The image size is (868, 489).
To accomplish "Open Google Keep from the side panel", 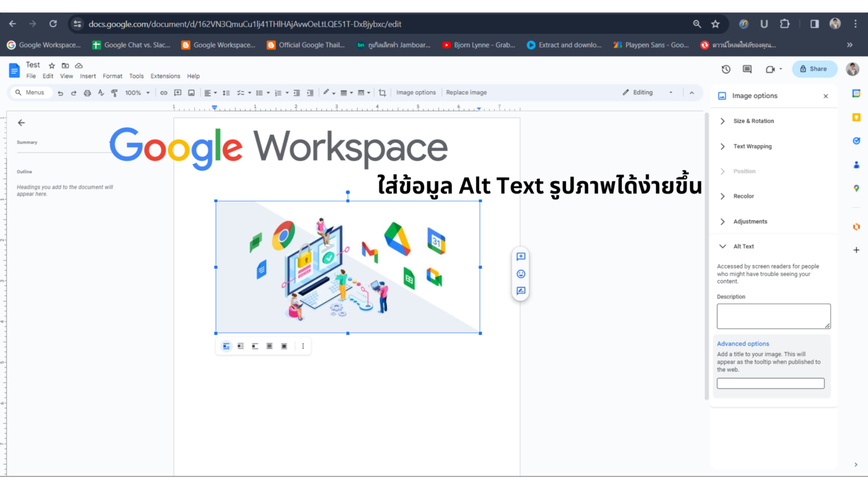I will click(856, 117).
